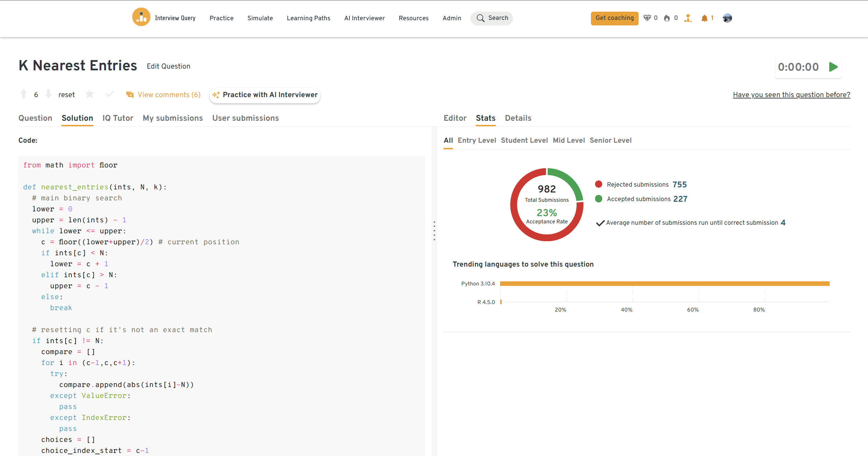Click the flame streak icon

[x=667, y=18]
